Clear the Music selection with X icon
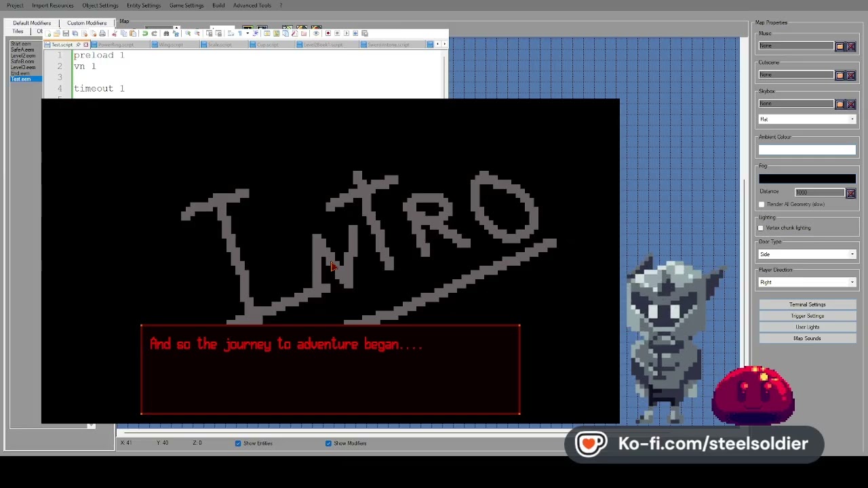Screen dimensions: 868x488 pos(851,46)
